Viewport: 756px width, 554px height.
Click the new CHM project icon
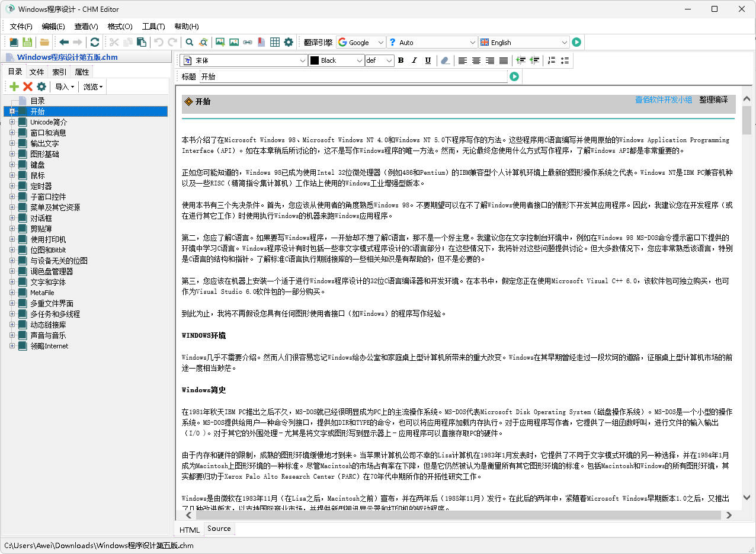[x=14, y=42]
